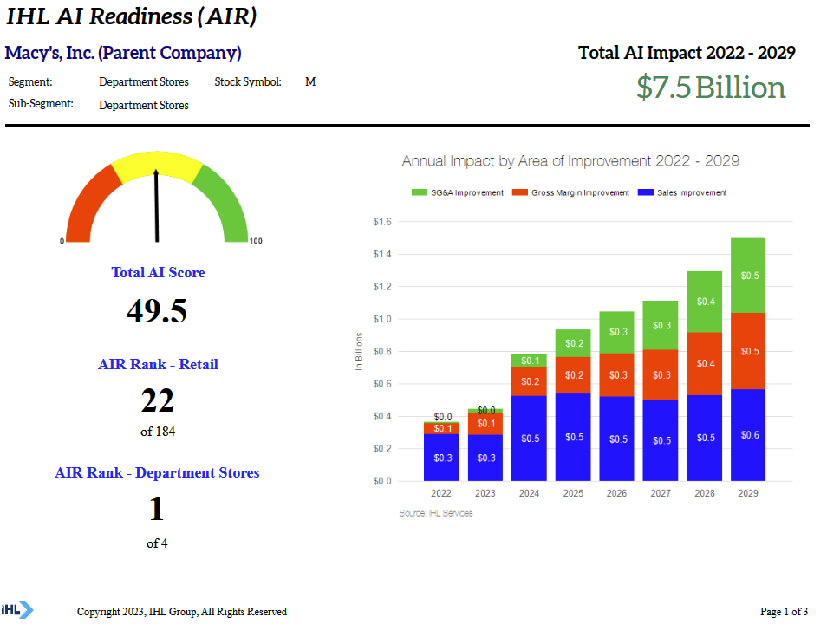Click the Annual Impact by Area chart title
Viewport: 840px width, 624px height.
coord(570,161)
